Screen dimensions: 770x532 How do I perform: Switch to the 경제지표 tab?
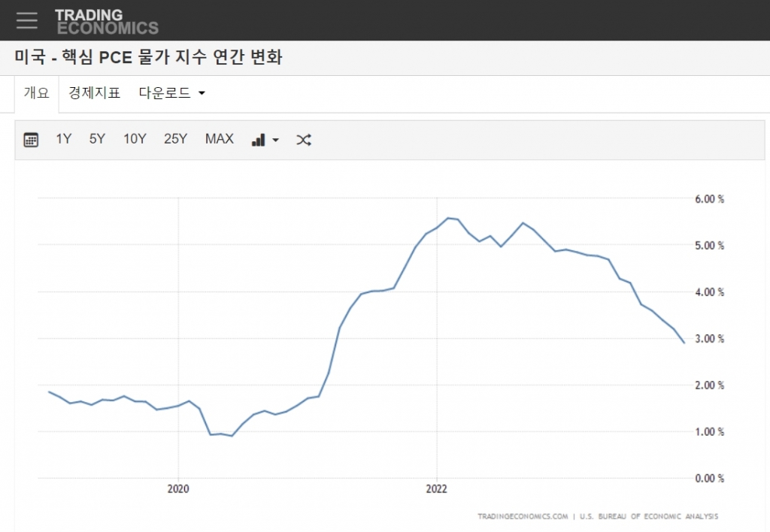click(x=94, y=93)
